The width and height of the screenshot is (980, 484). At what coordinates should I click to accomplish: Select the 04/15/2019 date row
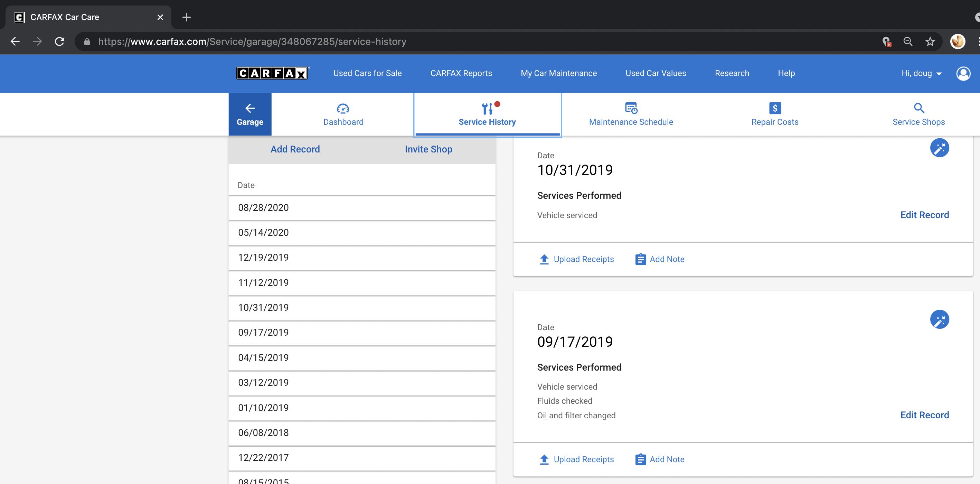click(362, 358)
